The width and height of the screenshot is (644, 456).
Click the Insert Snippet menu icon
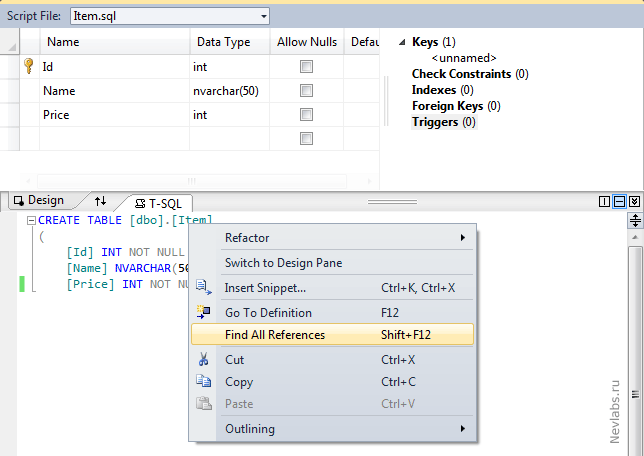pos(204,288)
